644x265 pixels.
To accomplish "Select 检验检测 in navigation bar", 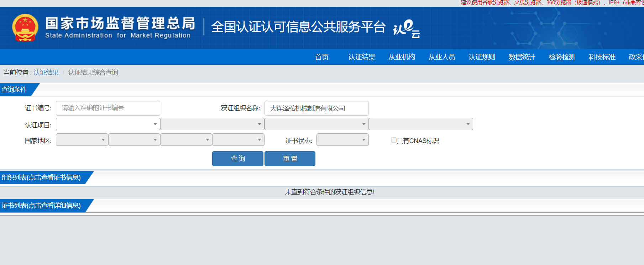I will click(x=562, y=57).
